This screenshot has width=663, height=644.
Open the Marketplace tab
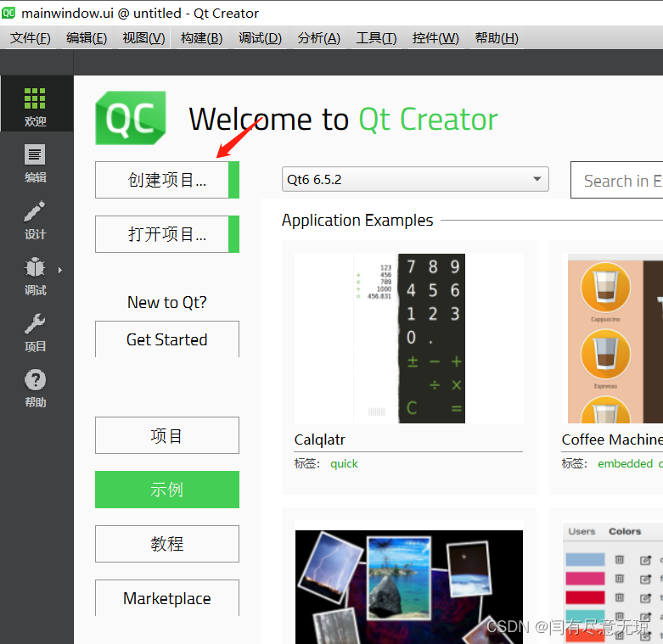(x=167, y=598)
